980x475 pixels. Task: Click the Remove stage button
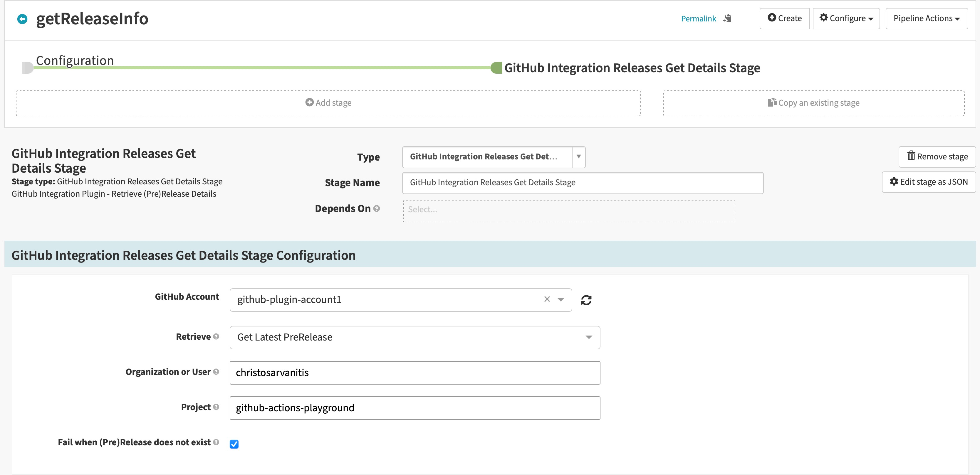click(937, 157)
